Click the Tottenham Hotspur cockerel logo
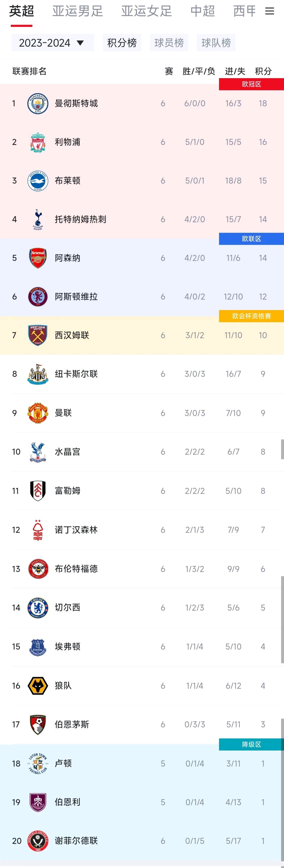 38,219
